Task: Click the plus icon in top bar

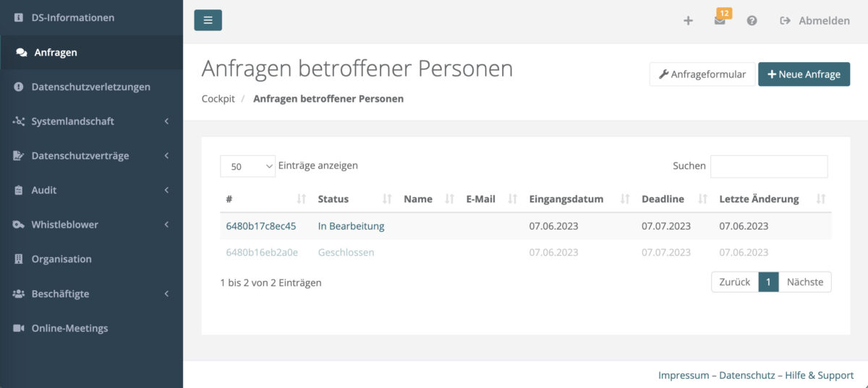Action: (x=688, y=21)
